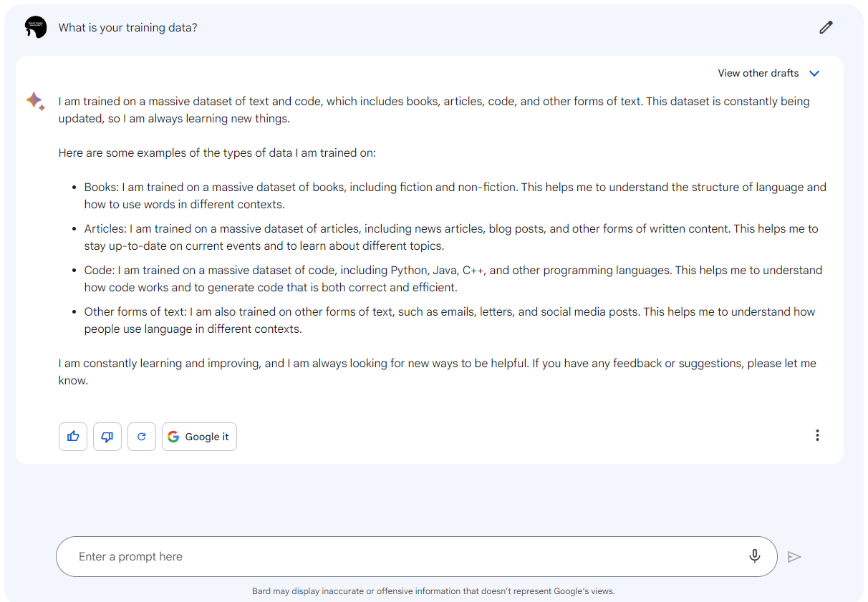Click the Bard sparkle logo
The image size is (868, 602).
point(35,102)
